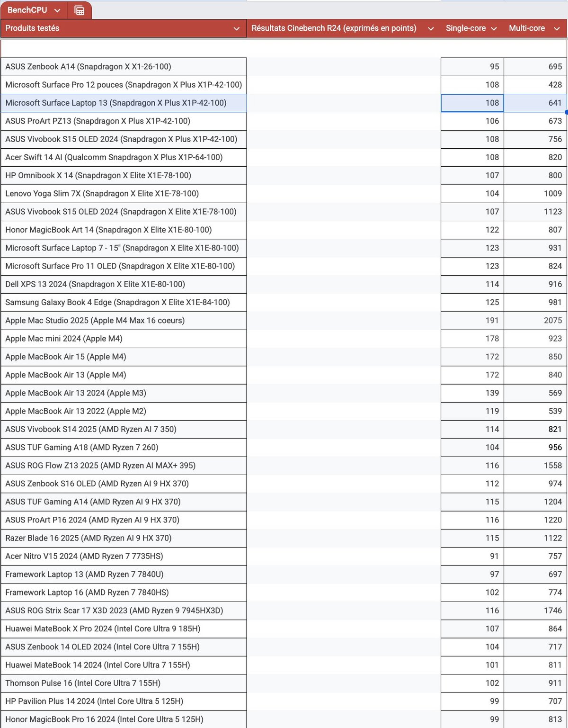Select Framework Laptop 16 (AMD Ryzen 7 7840HS)
Image resolution: width=568 pixels, height=728 pixels.
[x=124, y=593]
